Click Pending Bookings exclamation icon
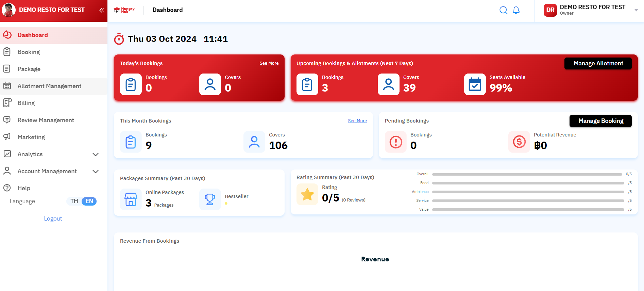 pos(396,142)
